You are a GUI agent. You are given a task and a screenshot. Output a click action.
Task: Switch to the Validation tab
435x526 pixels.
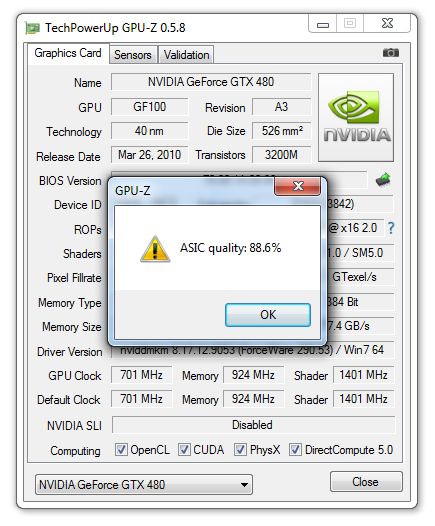186,55
